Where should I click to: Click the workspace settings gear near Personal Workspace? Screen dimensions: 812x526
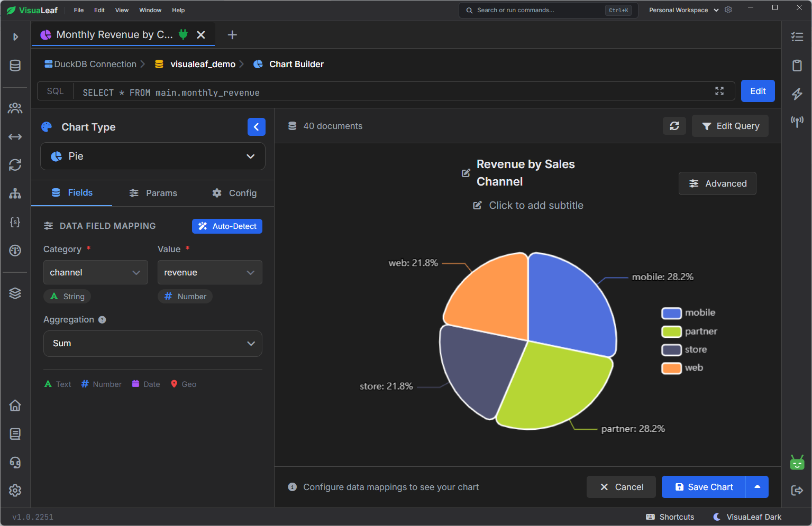click(728, 10)
